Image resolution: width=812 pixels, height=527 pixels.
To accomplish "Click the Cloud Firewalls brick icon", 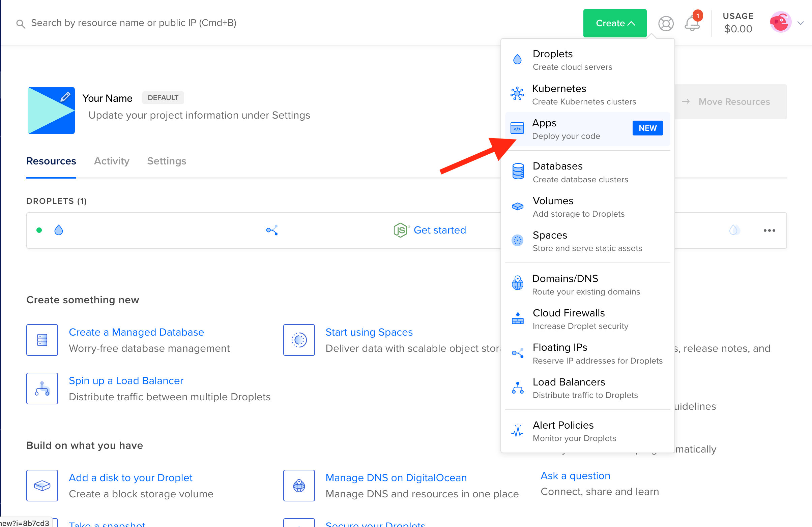I will 518,318.
